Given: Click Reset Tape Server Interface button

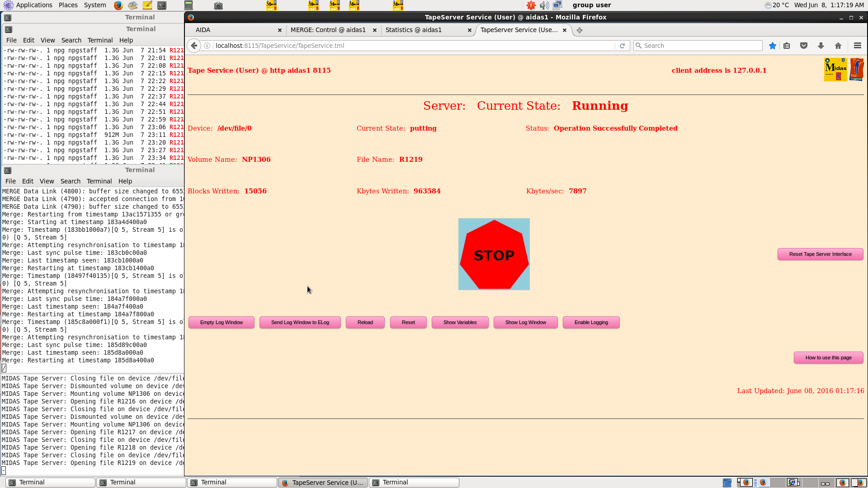Looking at the screenshot, I should click(x=820, y=254).
